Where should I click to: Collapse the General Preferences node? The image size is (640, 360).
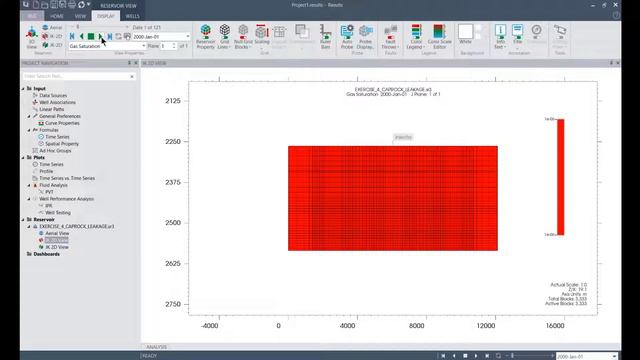[29, 116]
